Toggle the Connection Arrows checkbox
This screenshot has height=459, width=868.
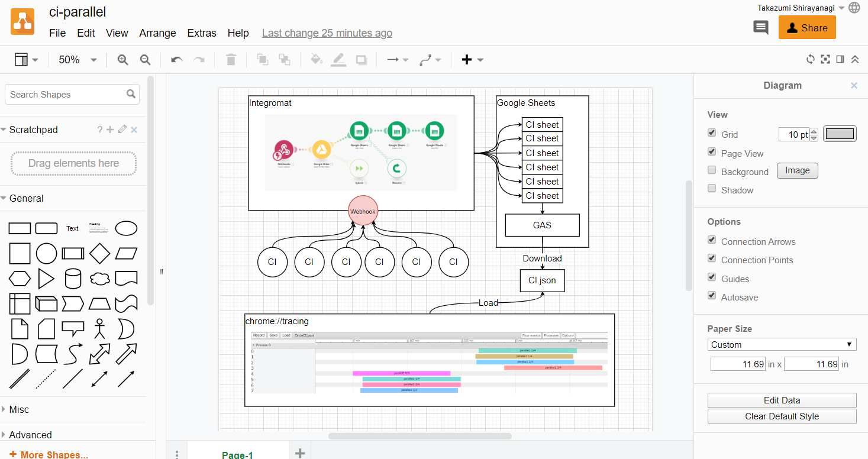pyautogui.click(x=712, y=240)
